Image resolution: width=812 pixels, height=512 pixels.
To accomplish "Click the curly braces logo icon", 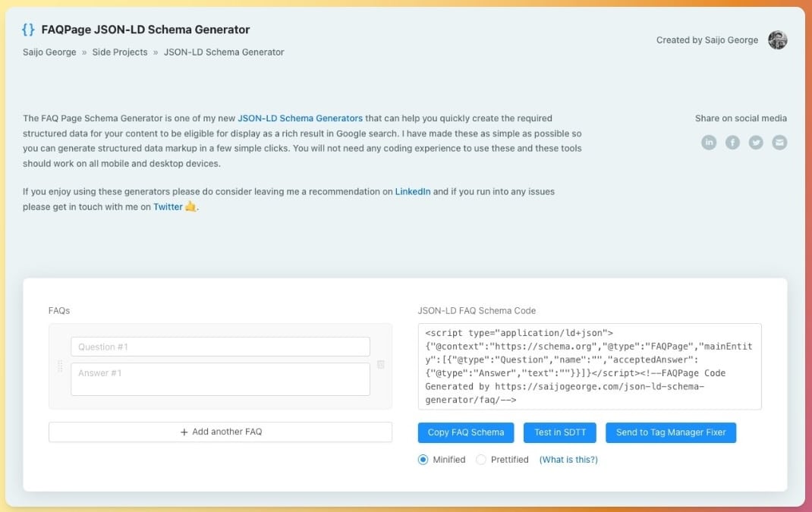I will click(29, 30).
